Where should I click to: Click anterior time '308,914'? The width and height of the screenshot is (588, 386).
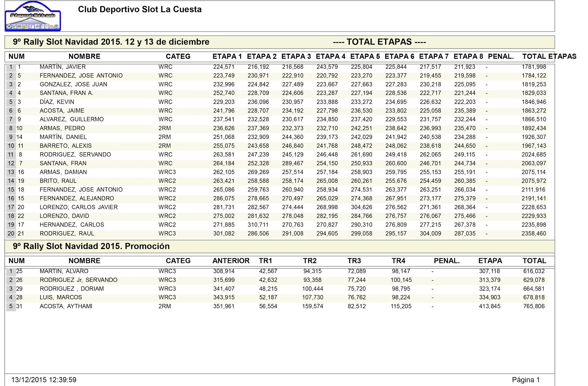click(224, 271)
